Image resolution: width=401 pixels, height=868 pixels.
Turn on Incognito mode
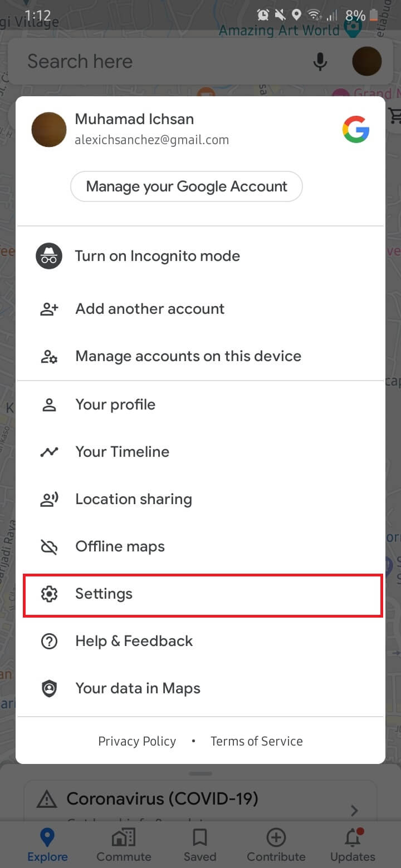(157, 257)
